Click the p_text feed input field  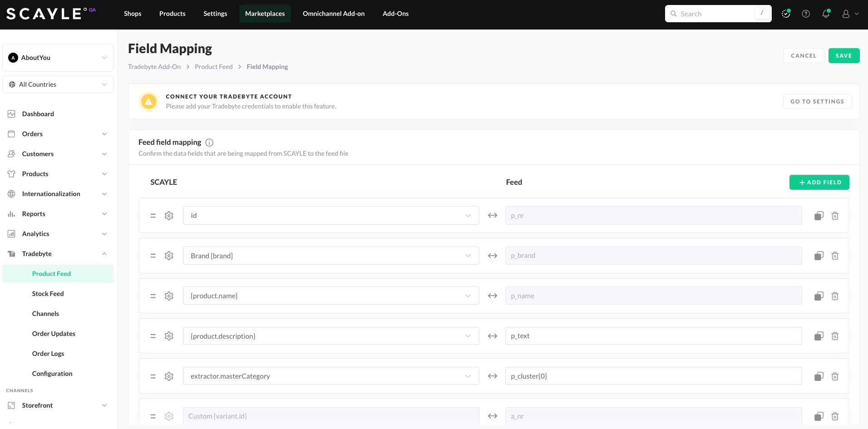(x=653, y=336)
